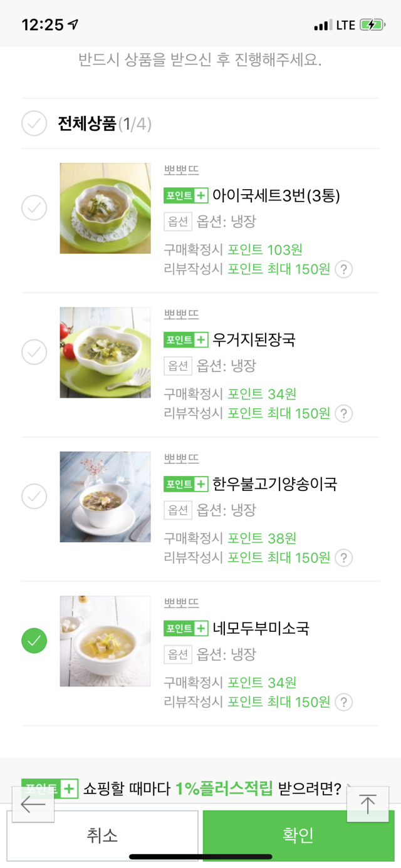This screenshot has width=401, height=868.
Task: Check the 우거지된장국 item checkbox
Action: point(34,352)
